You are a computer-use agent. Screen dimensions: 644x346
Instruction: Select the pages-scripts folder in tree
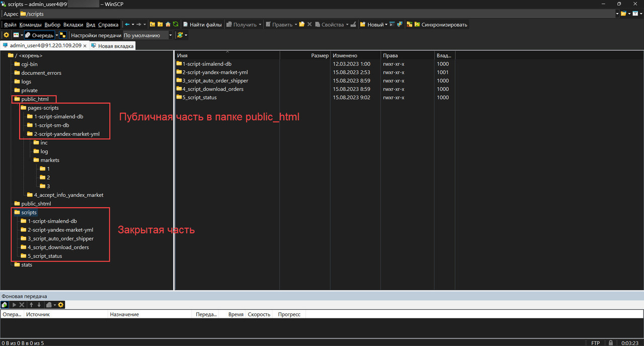(43, 108)
